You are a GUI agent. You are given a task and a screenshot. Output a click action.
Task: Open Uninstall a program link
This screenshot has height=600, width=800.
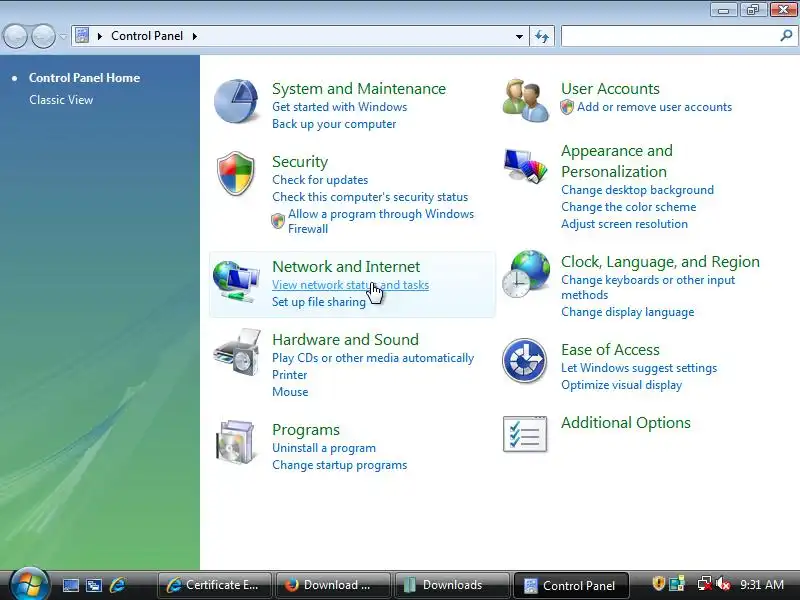click(x=323, y=447)
